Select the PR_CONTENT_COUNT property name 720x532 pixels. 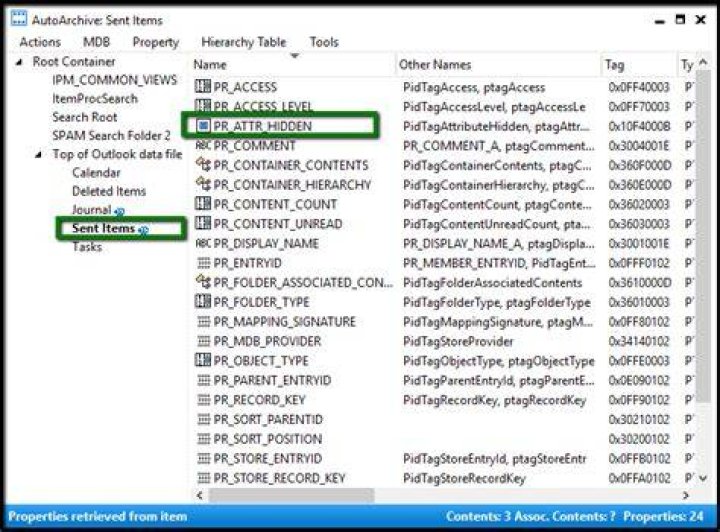[275, 204]
